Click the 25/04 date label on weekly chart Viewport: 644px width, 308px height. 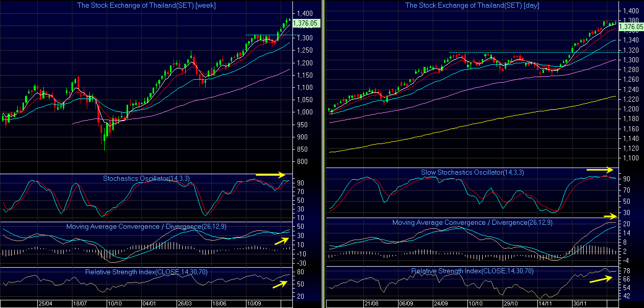(x=45, y=303)
